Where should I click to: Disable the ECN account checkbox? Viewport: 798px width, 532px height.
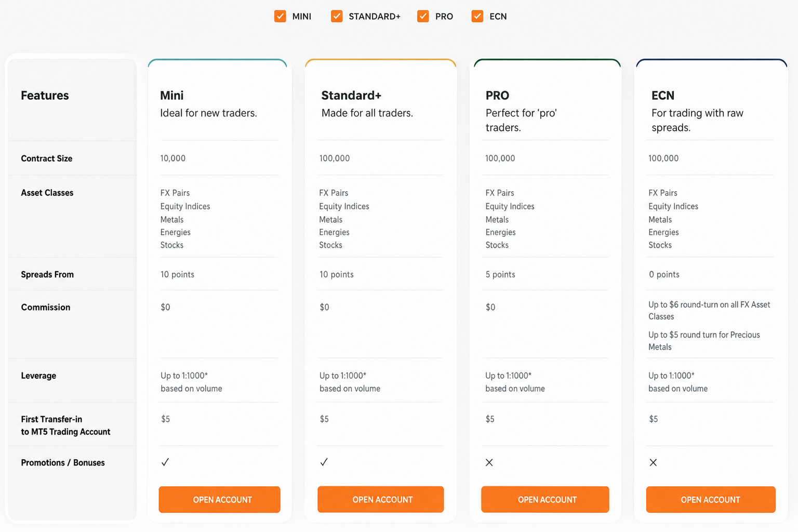tap(477, 16)
